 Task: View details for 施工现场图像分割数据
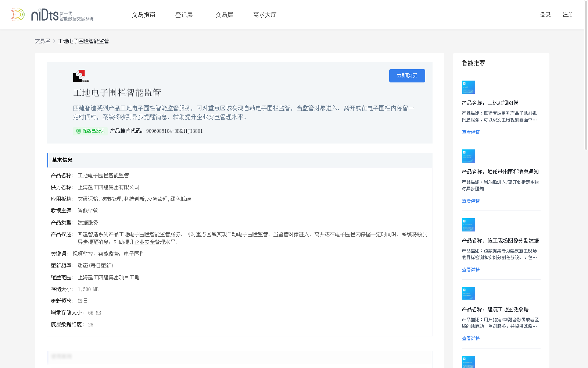[471, 270]
